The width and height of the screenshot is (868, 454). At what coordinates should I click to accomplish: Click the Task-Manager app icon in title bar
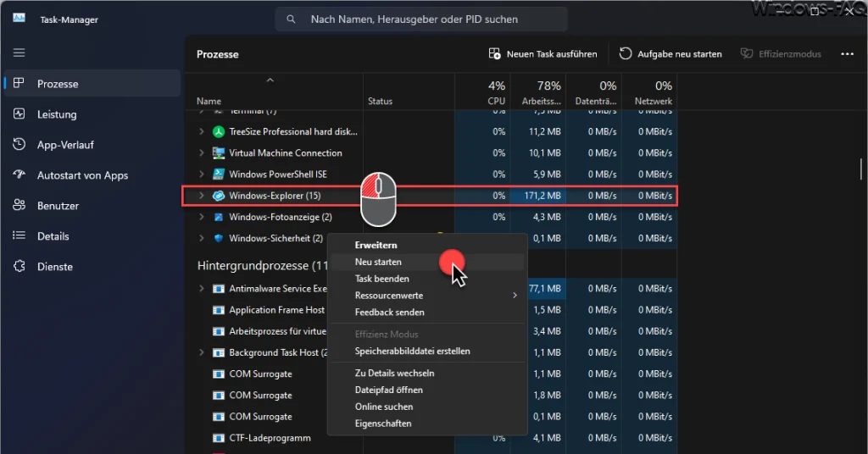19,19
